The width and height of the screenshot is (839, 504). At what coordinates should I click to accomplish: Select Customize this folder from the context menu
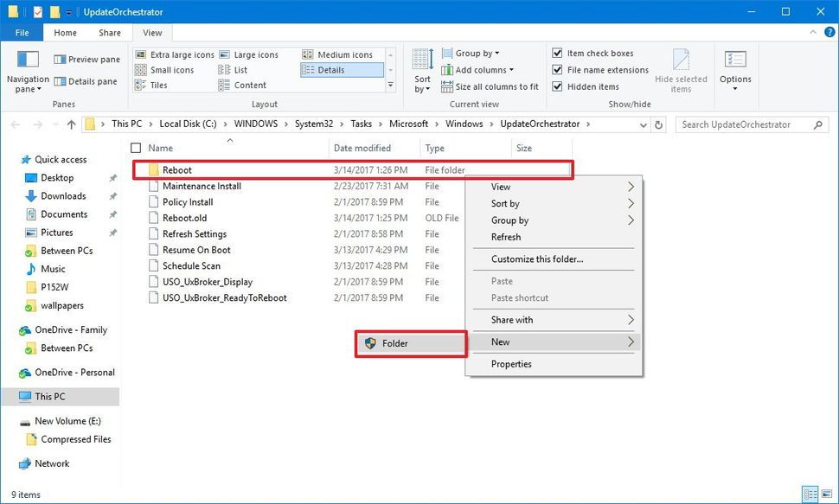(538, 258)
